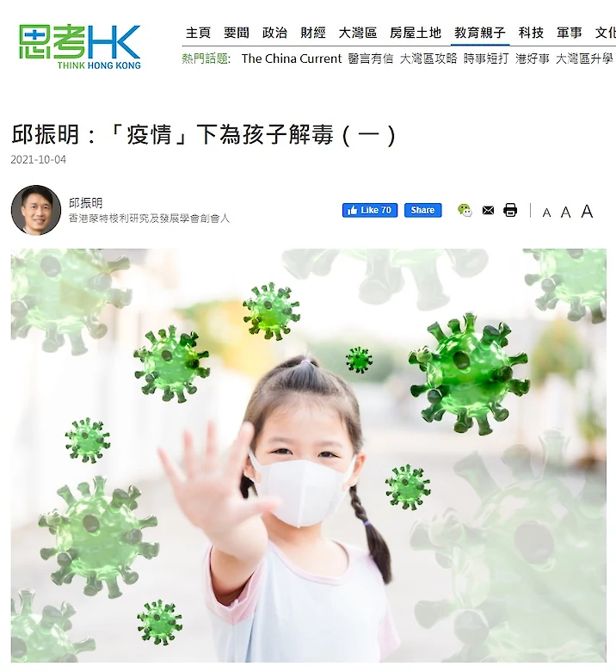Select the medium font size A
Image resolution: width=616 pixels, height=672 pixels.
pos(566,213)
